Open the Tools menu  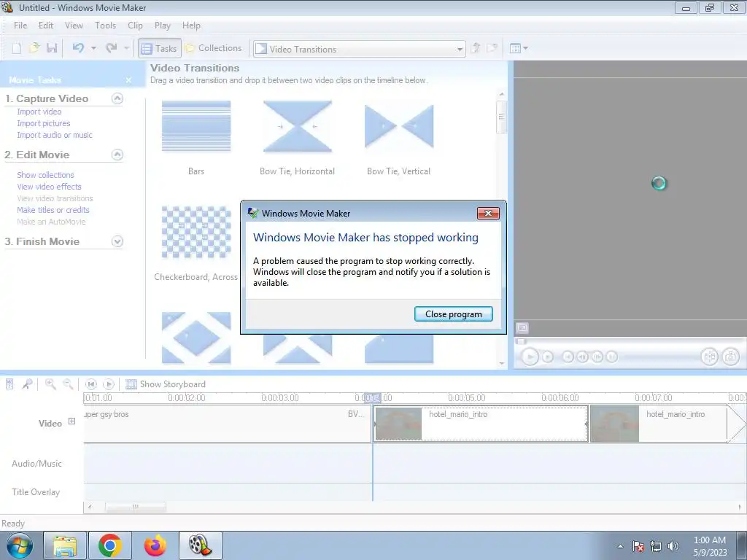[105, 26]
